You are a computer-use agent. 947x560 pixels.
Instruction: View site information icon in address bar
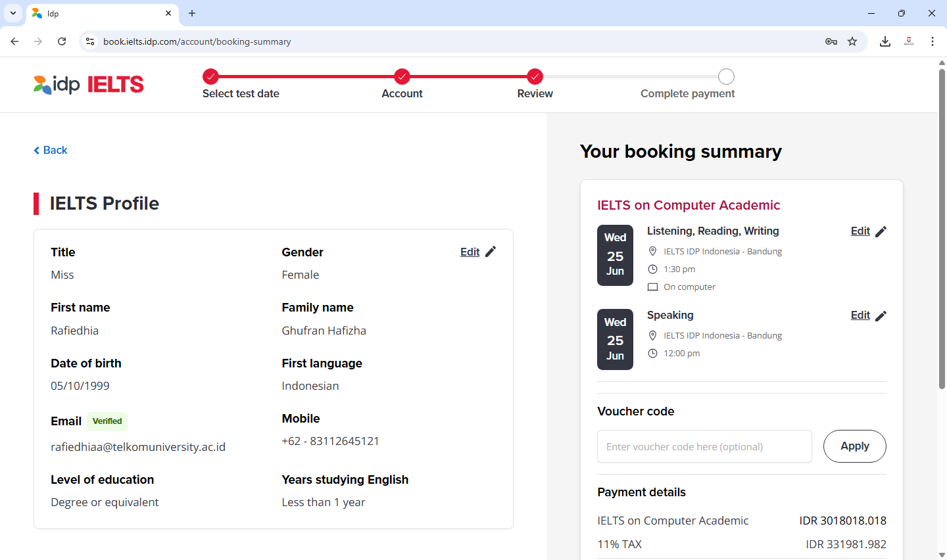pos(90,41)
